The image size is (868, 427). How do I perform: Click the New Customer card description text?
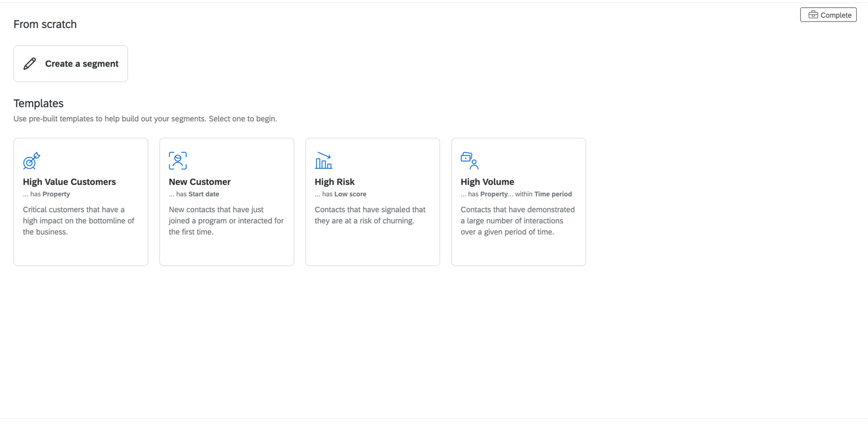(226, 221)
